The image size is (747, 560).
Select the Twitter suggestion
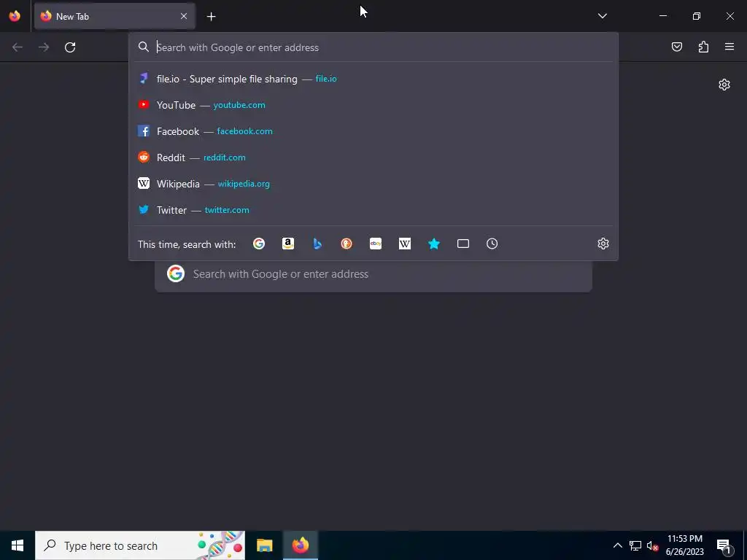click(373, 209)
